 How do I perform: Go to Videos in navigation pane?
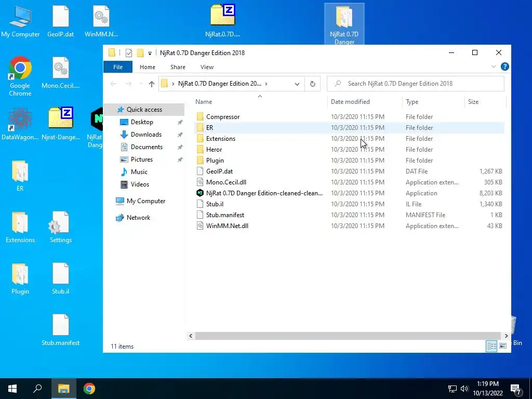140,184
